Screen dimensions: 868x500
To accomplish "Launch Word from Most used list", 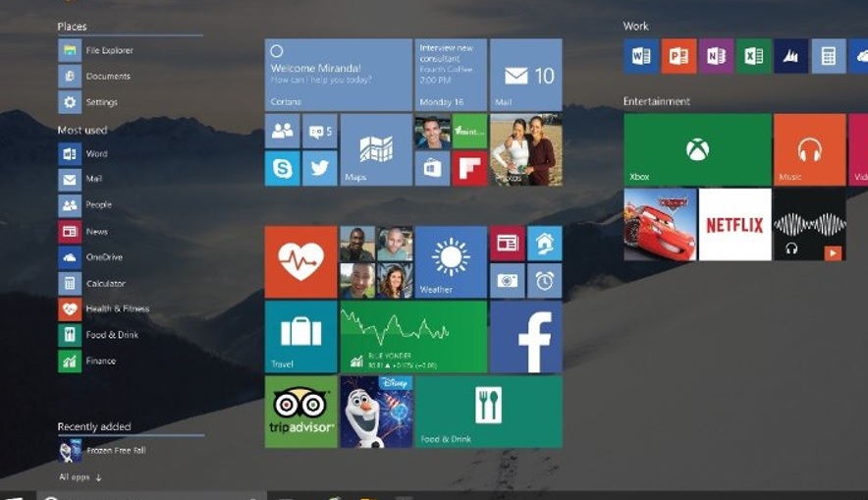I will [83, 154].
